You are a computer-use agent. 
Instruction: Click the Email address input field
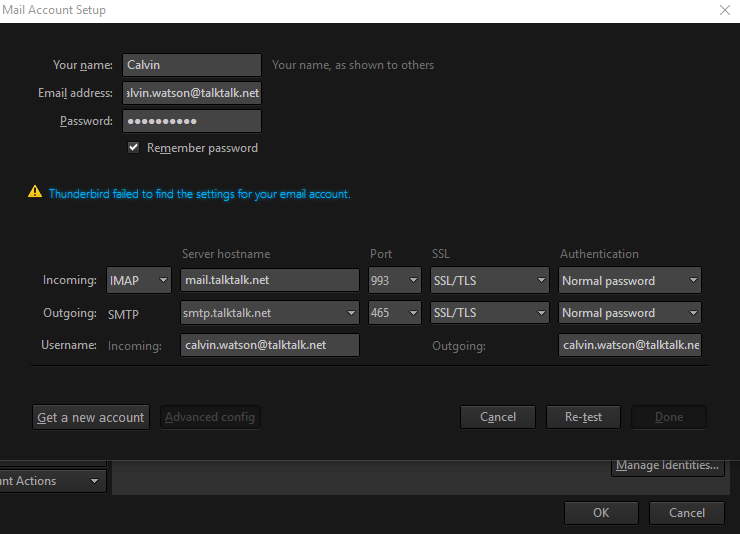tap(192, 93)
